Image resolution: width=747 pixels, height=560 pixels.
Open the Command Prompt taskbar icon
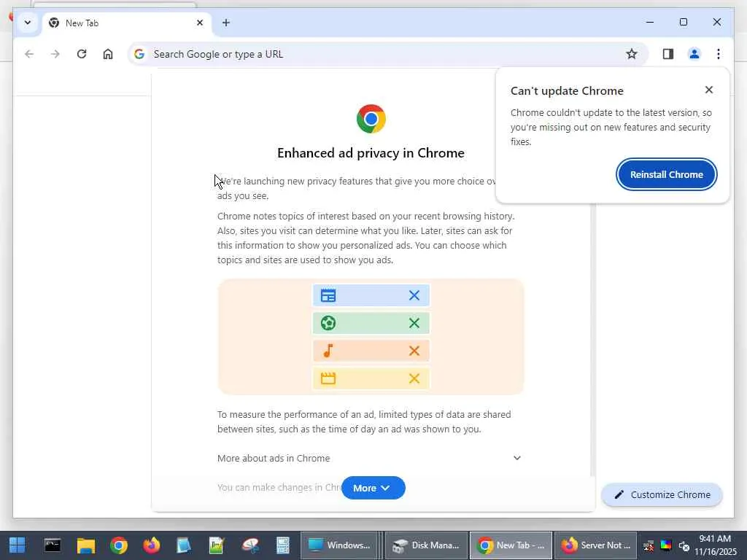tap(53, 545)
